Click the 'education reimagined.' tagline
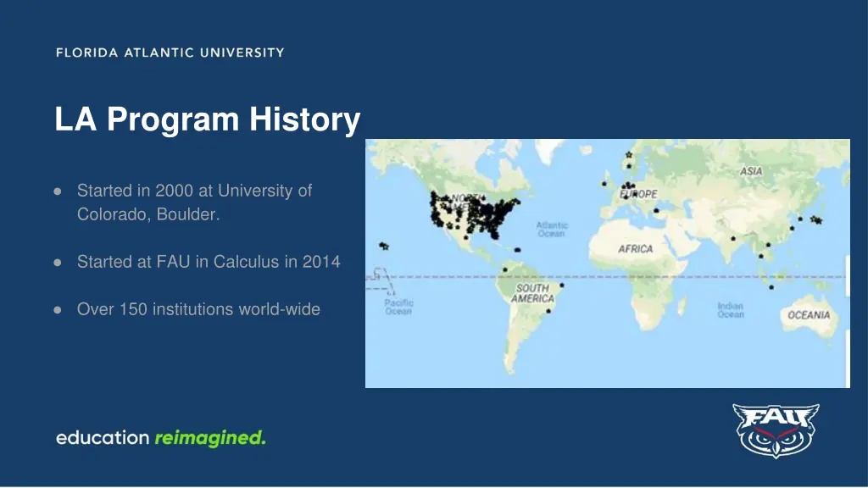 tap(161, 438)
